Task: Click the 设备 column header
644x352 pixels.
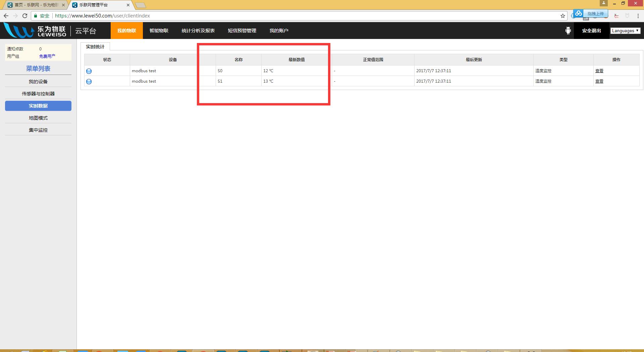Action: tap(173, 59)
